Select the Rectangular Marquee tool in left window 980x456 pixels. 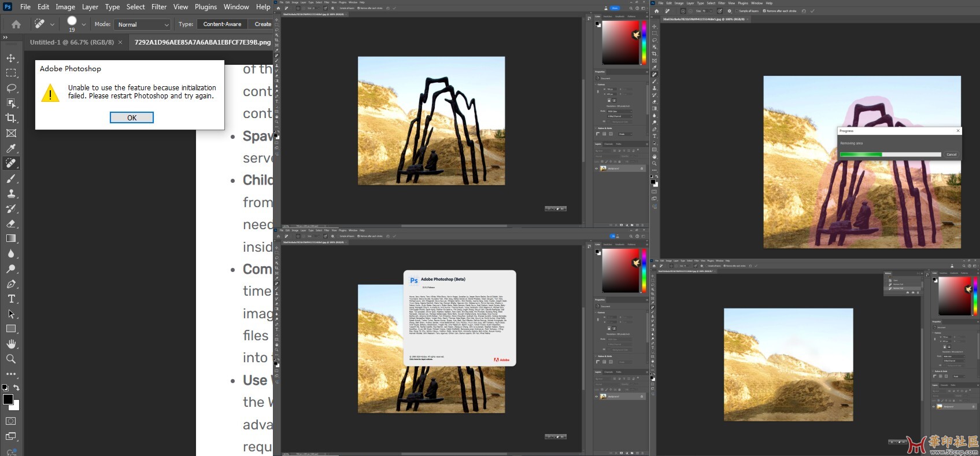[x=11, y=73]
